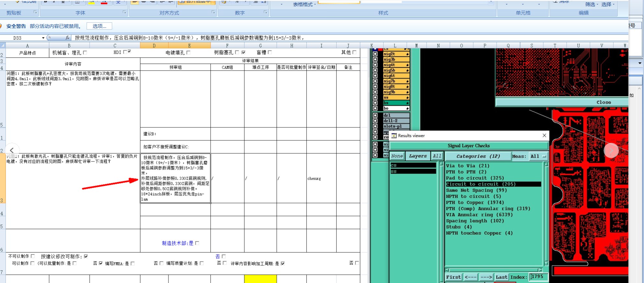This screenshot has width=644, height=283.
Task: Select 'PTH to Copper (1974)' category
Action: point(475,203)
